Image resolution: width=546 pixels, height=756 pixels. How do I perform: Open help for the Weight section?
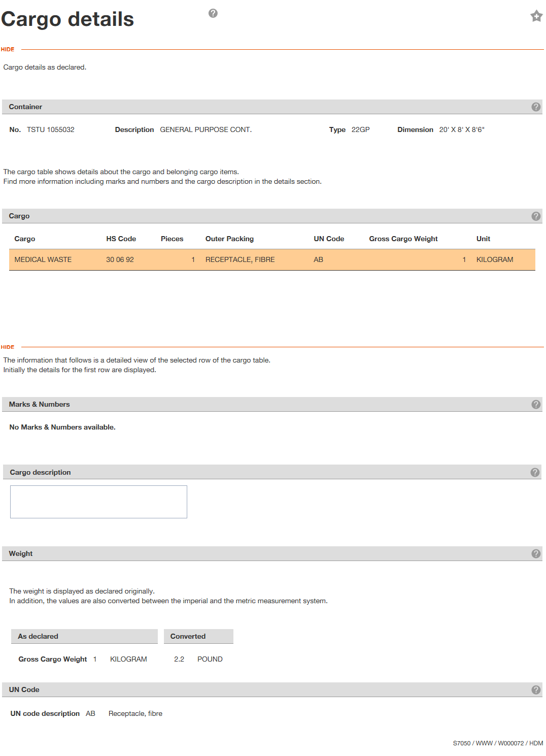click(x=536, y=553)
